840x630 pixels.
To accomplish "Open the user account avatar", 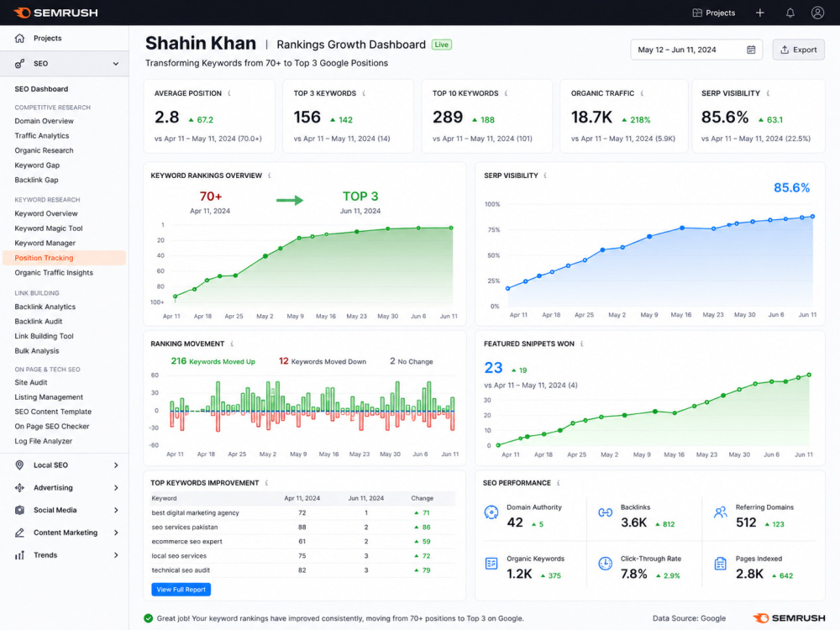I will (x=817, y=13).
